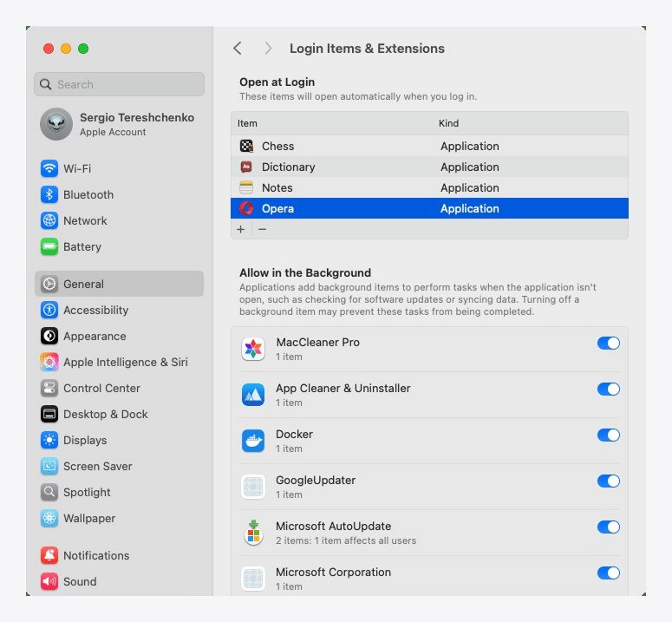Click the Microsoft AutoUpdate icon
The image size is (672, 622).
point(253,533)
